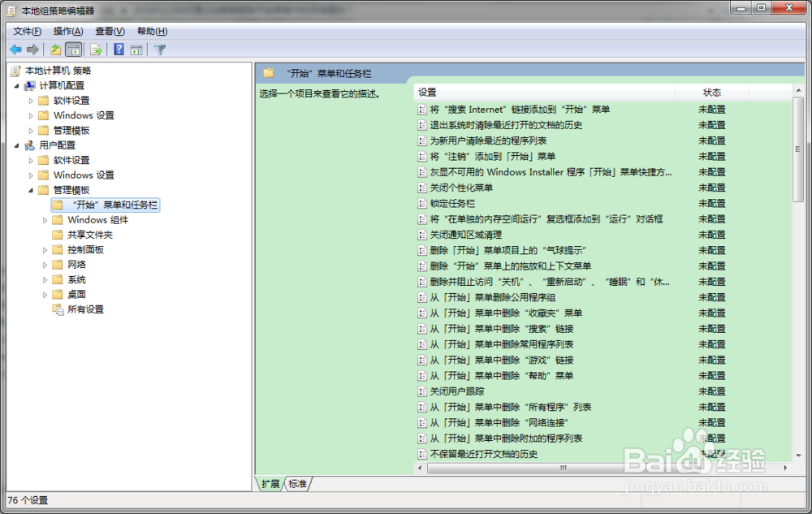Click the folder icon in the 开始菜单和任务栏 header
The width and height of the screenshot is (812, 514).
[x=268, y=74]
